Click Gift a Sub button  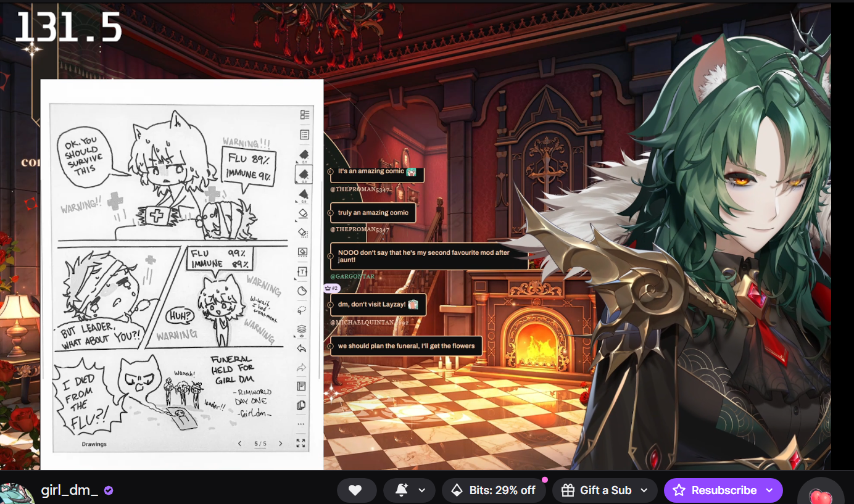(x=597, y=490)
